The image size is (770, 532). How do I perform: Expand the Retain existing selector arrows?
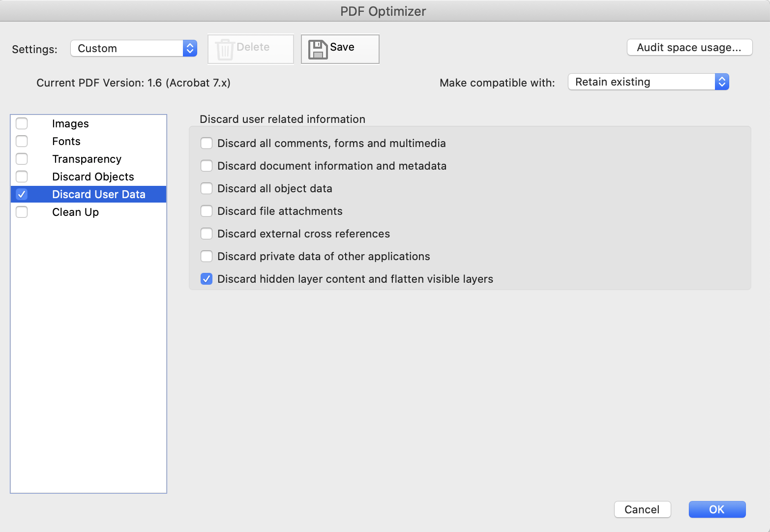click(x=721, y=82)
